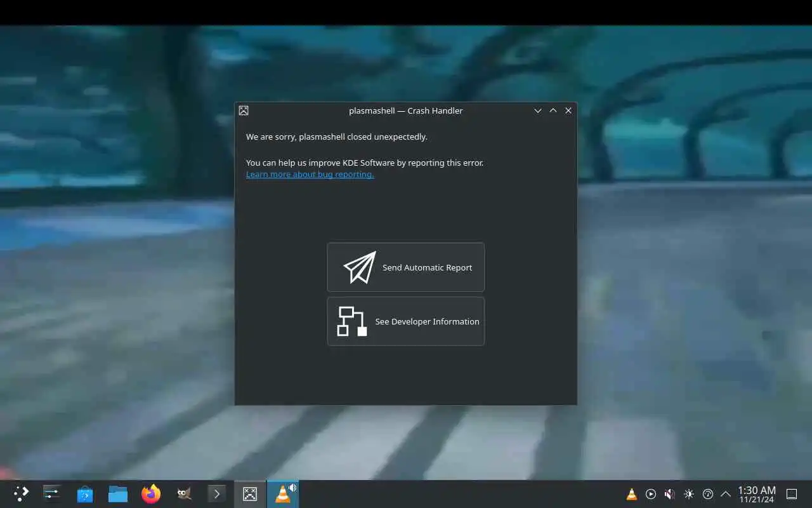Click the Show Desktop button
The height and width of the screenshot is (508, 812).
(x=792, y=494)
